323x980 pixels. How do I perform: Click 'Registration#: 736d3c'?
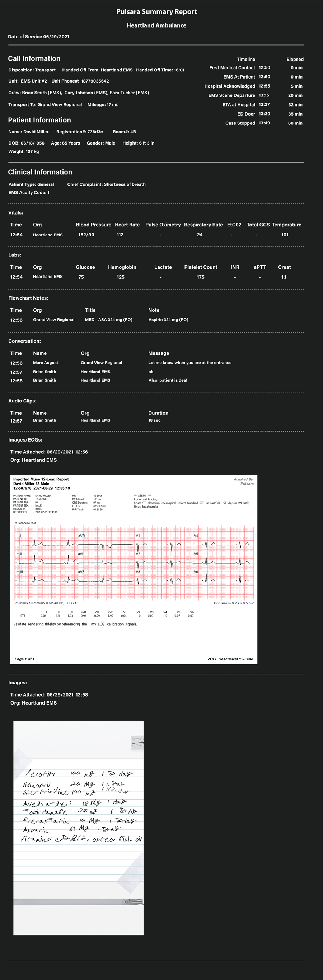[80, 132]
